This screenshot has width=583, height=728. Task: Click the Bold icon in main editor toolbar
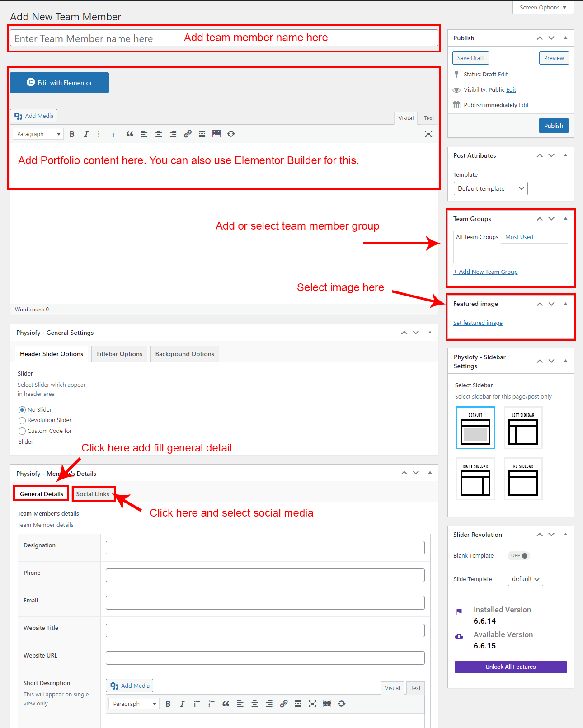coord(72,134)
